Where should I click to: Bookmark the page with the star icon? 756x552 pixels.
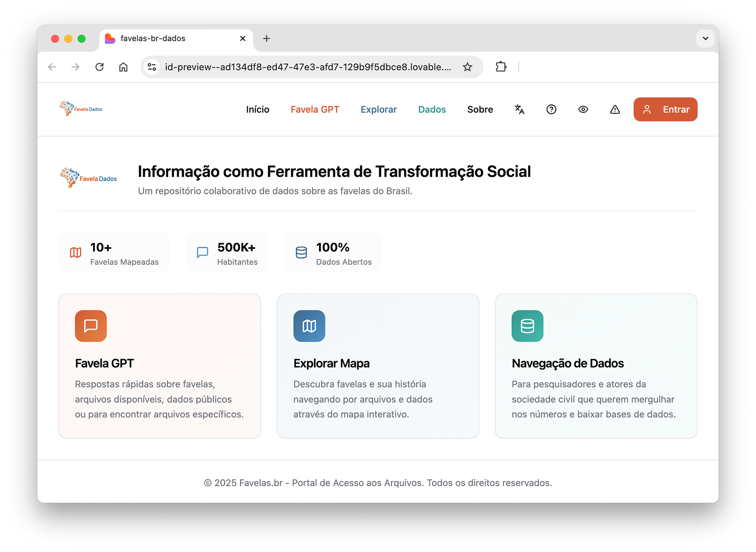(467, 67)
